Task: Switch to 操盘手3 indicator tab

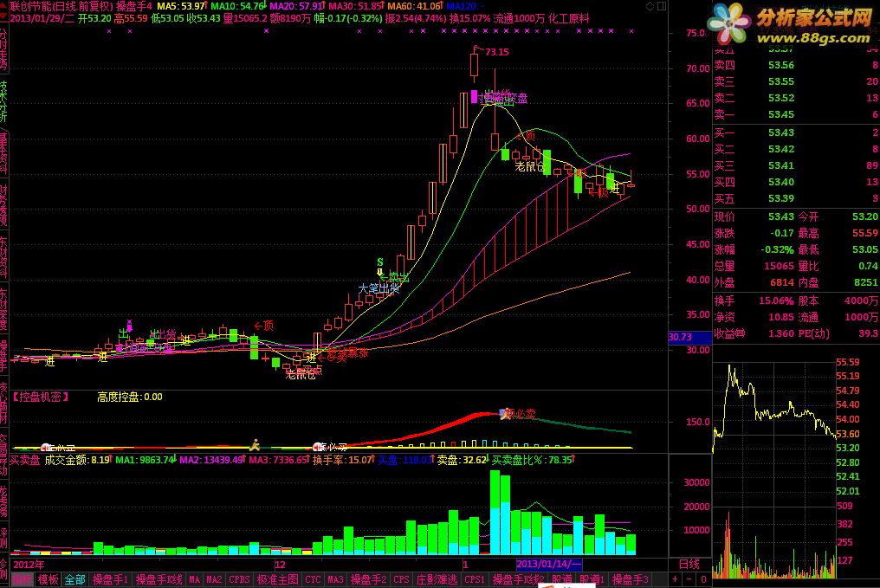Action: pos(630,579)
